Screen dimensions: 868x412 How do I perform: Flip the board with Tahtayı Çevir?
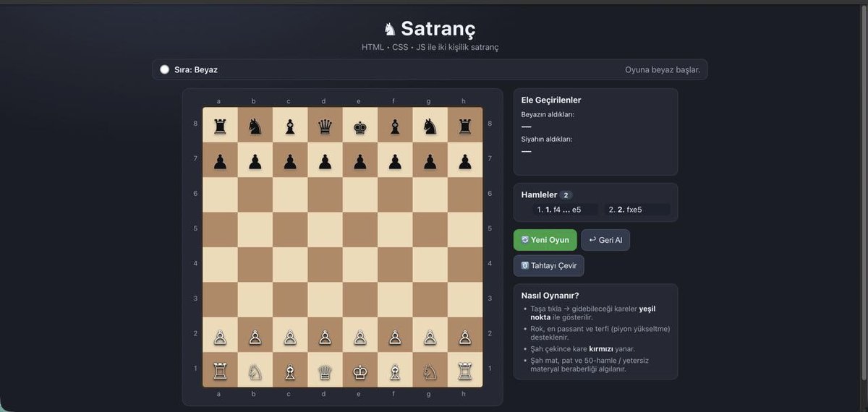(x=549, y=265)
